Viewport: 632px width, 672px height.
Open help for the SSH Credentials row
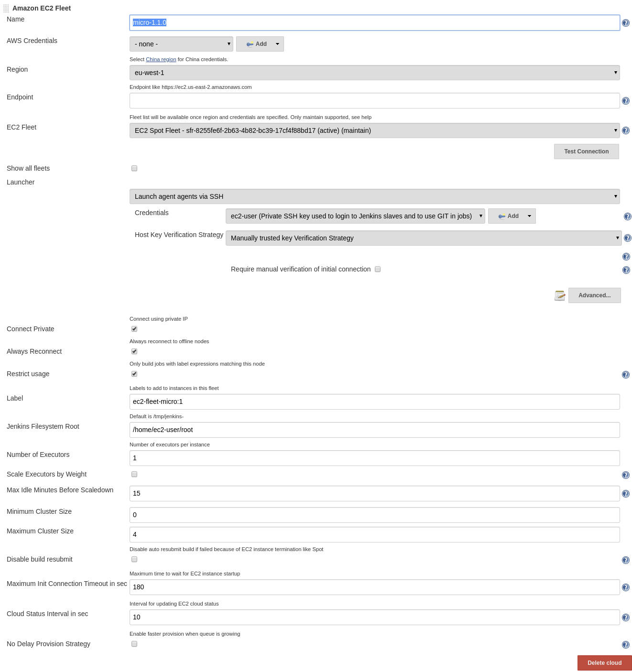(628, 217)
